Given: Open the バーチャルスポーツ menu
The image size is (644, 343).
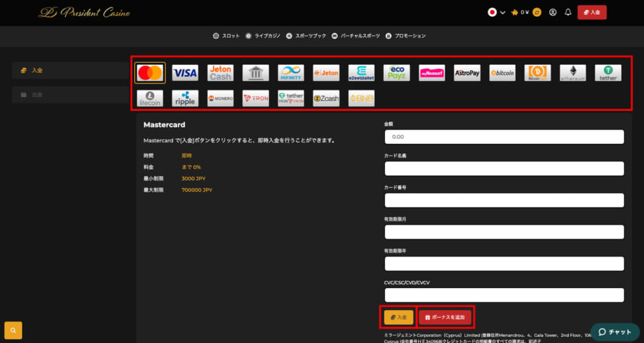Looking at the screenshot, I should pyautogui.click(x=356, y=36).
